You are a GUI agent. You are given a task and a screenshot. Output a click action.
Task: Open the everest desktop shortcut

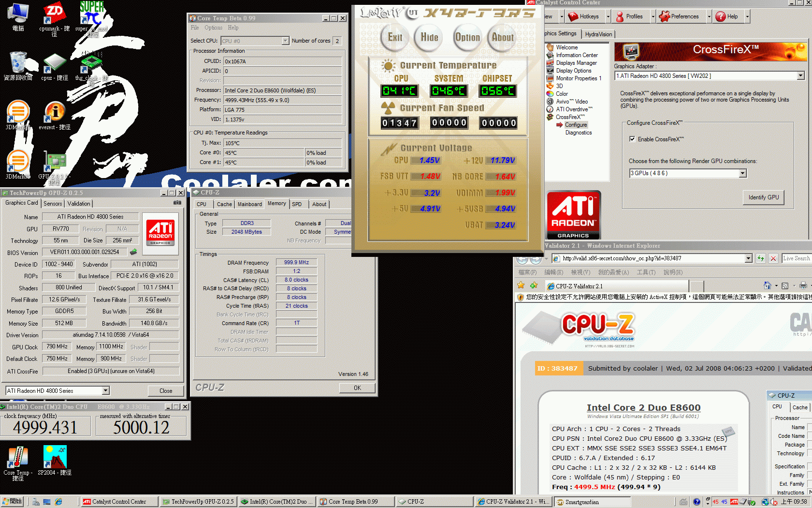[55, 116]
